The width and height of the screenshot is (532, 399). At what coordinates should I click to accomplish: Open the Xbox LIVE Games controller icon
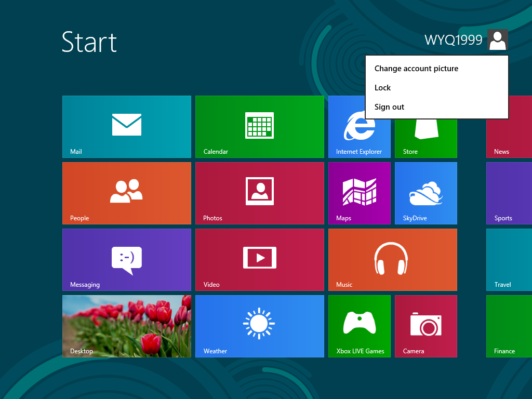coord(360,323)
